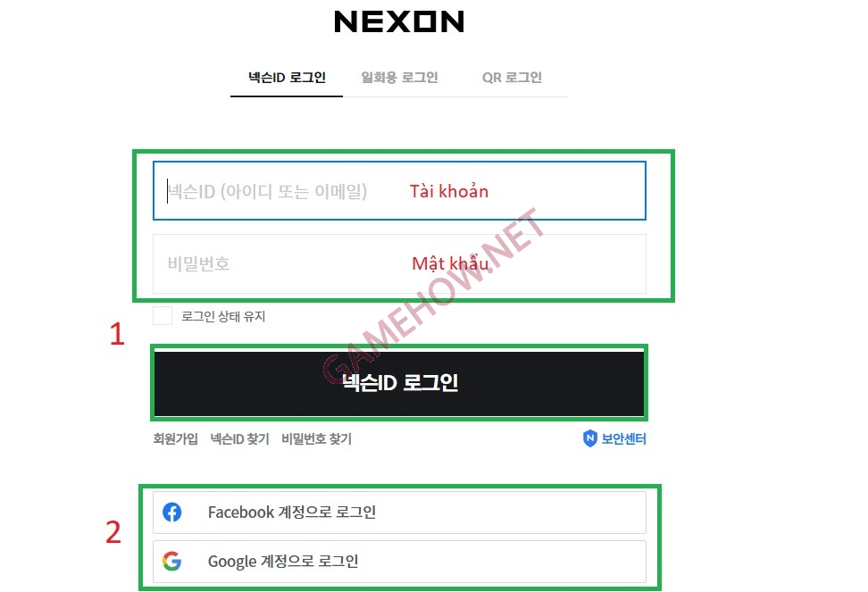Image resolution: width=868 pixels, height=592 pixels.
Task: Open the 넥슨ID 찾기 link
Action: click(239, 438)
